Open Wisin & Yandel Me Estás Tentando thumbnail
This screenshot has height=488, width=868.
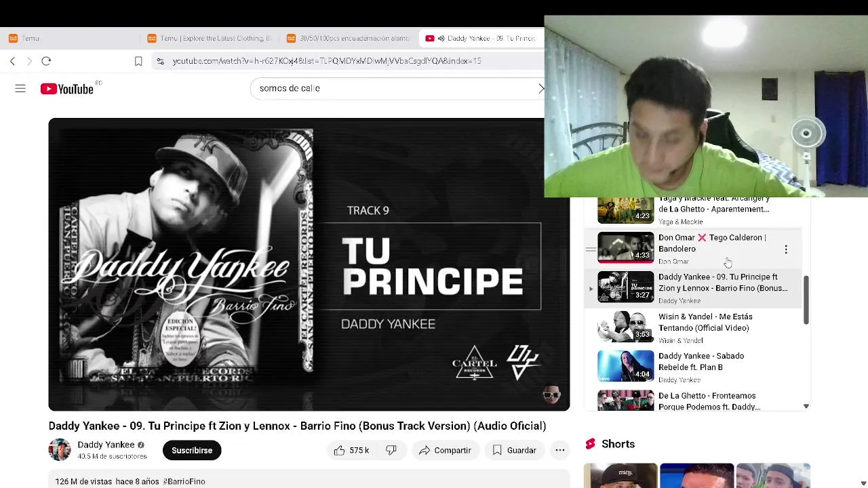pos(625,327)
